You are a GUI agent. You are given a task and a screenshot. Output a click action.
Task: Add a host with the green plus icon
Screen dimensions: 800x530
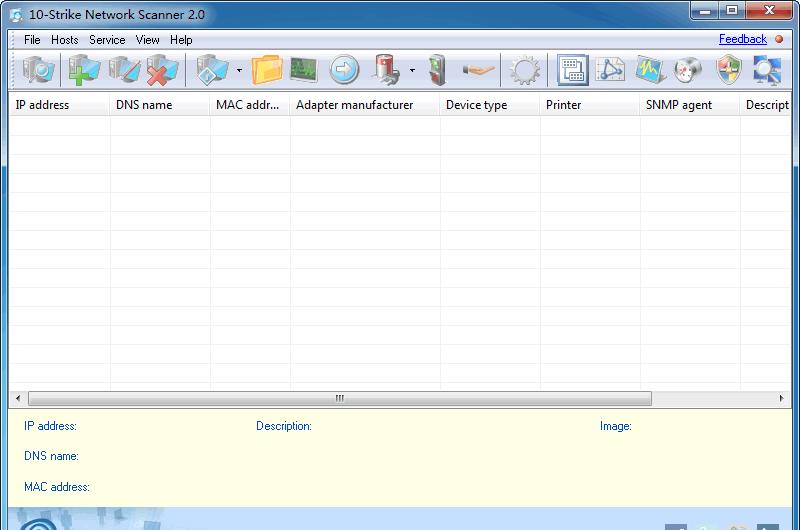tap(84, 69)
